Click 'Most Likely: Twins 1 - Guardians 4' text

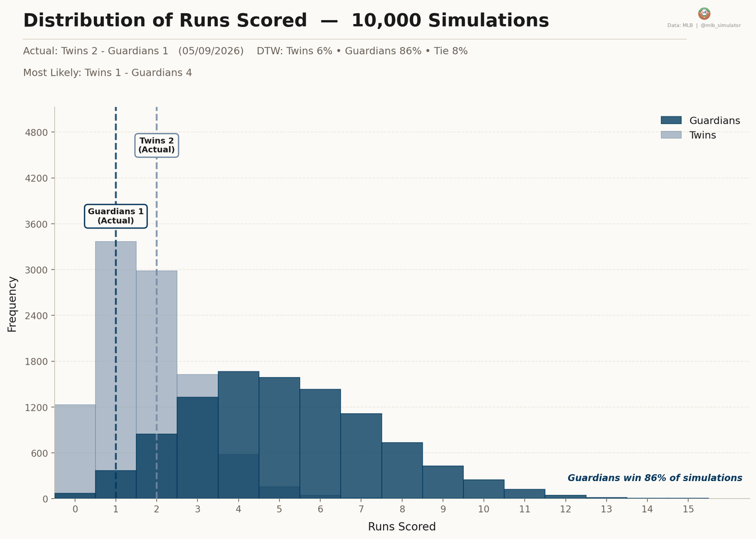coord(108,72)
